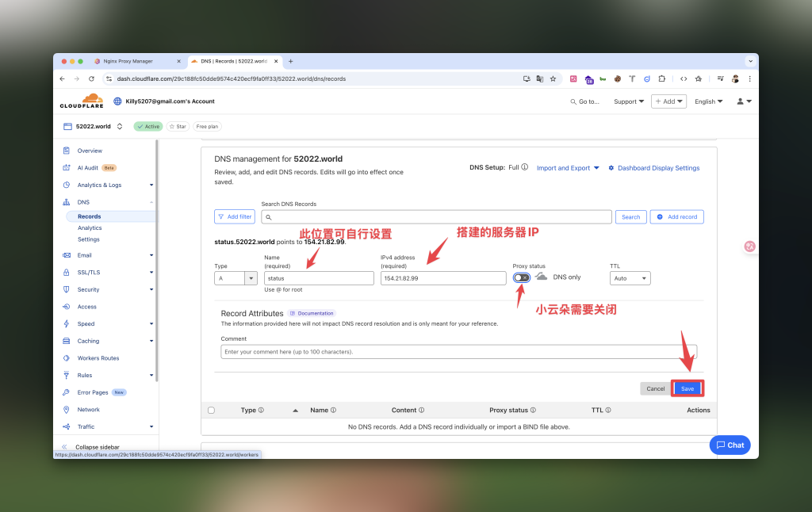
Task: Open Workers Routes sidebar item
Action: (x=98, y=357)
